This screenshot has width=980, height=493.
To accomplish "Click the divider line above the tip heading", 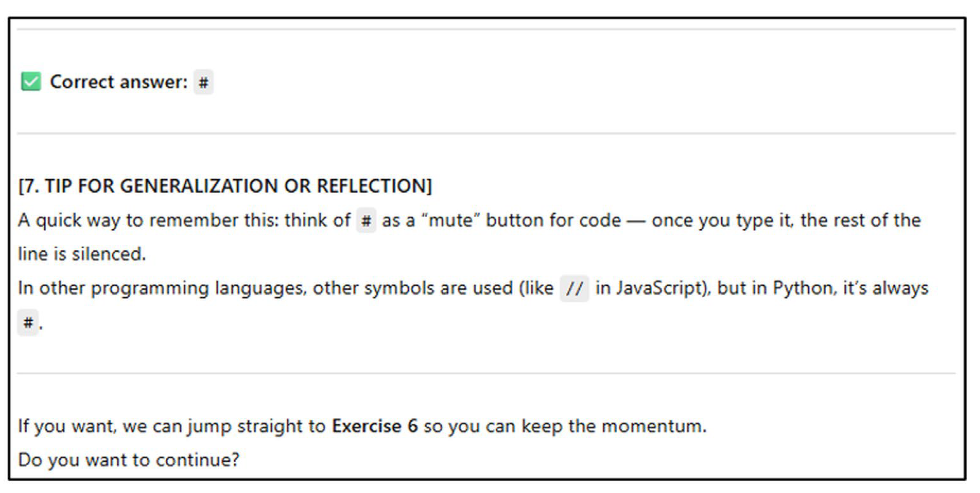I will point(486,134).
